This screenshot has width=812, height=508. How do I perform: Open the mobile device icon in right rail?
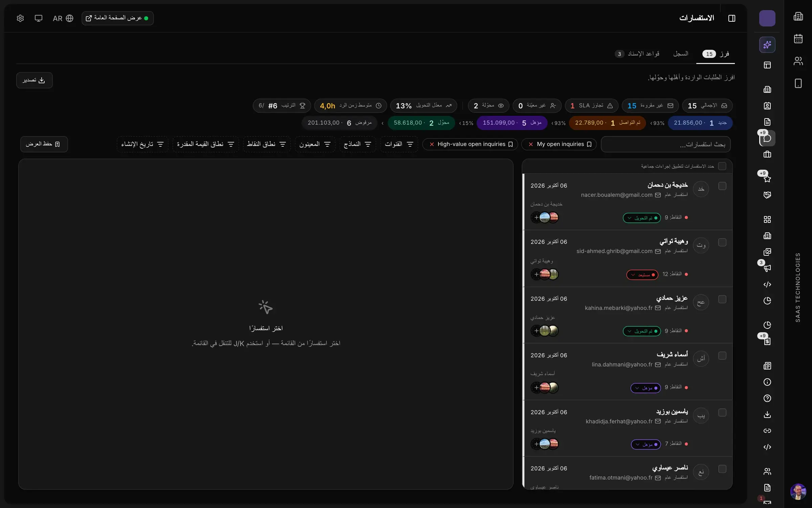[x=798, y=83]
